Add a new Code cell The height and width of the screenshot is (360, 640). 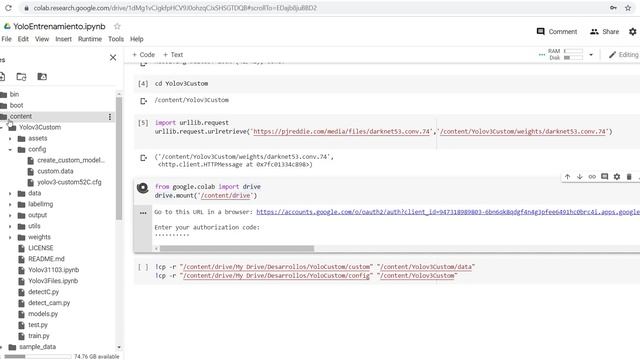pos(143,55)
